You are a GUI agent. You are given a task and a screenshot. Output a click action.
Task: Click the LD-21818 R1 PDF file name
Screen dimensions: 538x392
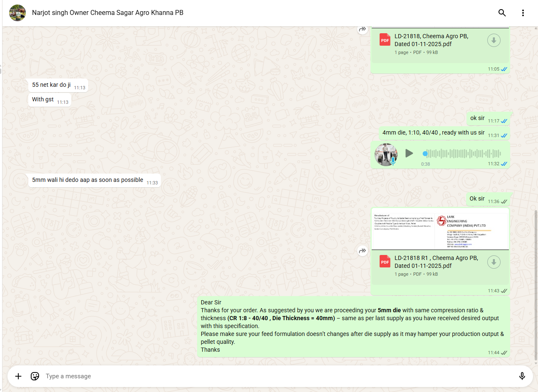click(x=436, y=262)
